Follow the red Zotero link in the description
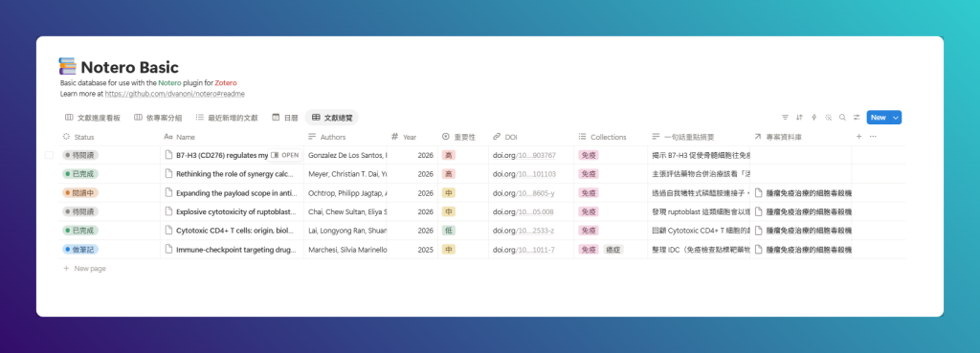980x353 pixels. click(x=226, y=82)
